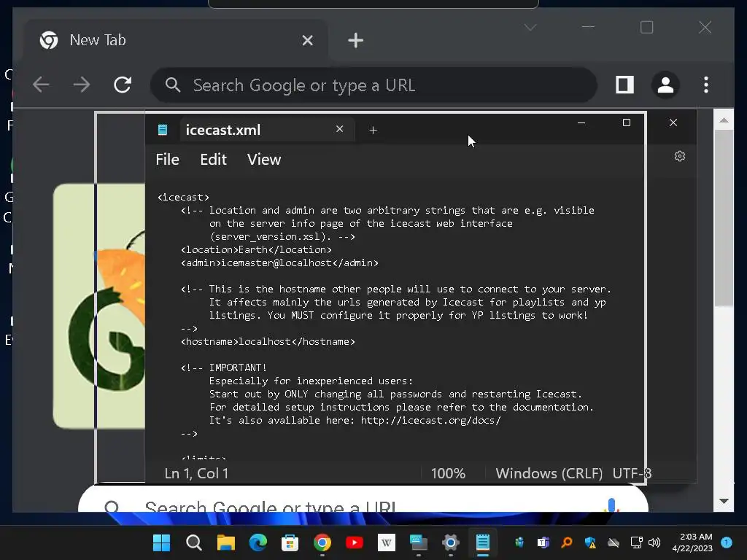Add a new Notepad tab

click(373, 130)
